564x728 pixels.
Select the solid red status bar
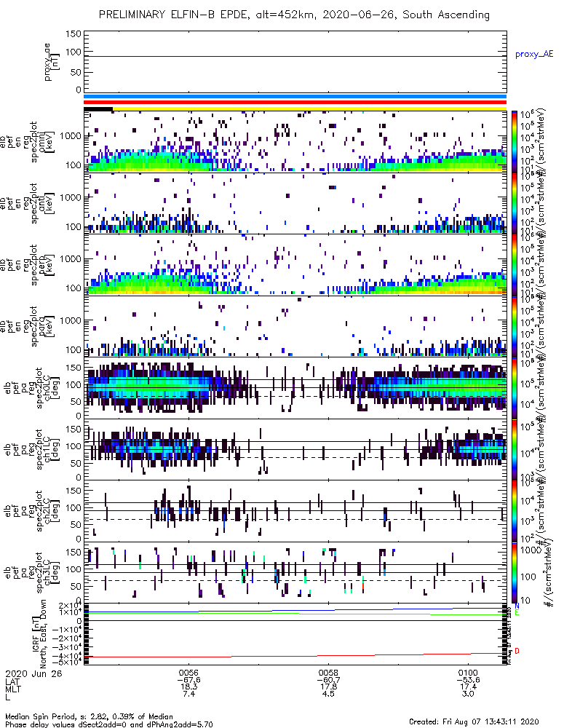(295, 103)
